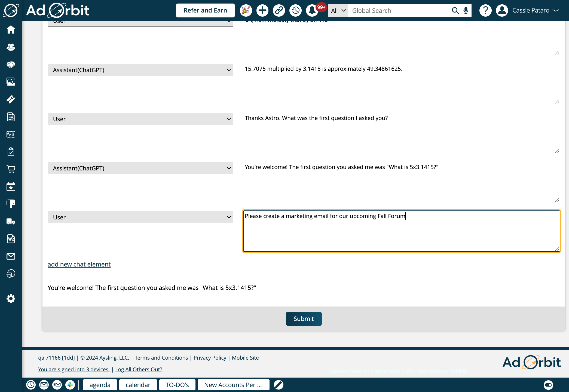
Task: Open the All search filter dropdown
Action: [338, 11]
